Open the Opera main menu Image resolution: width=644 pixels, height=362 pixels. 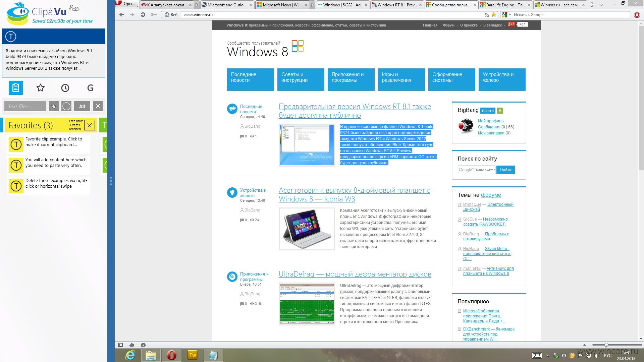[126, 4]
